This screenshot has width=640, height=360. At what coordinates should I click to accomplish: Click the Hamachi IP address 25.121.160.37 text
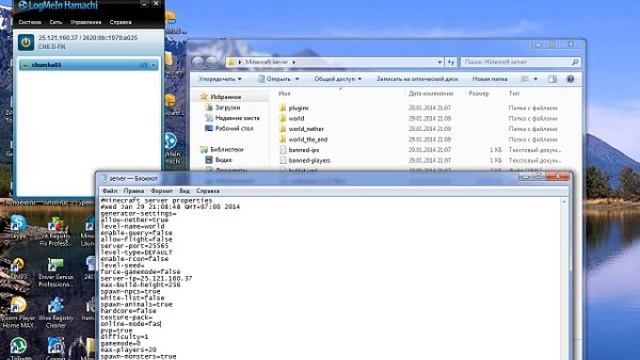58,38
